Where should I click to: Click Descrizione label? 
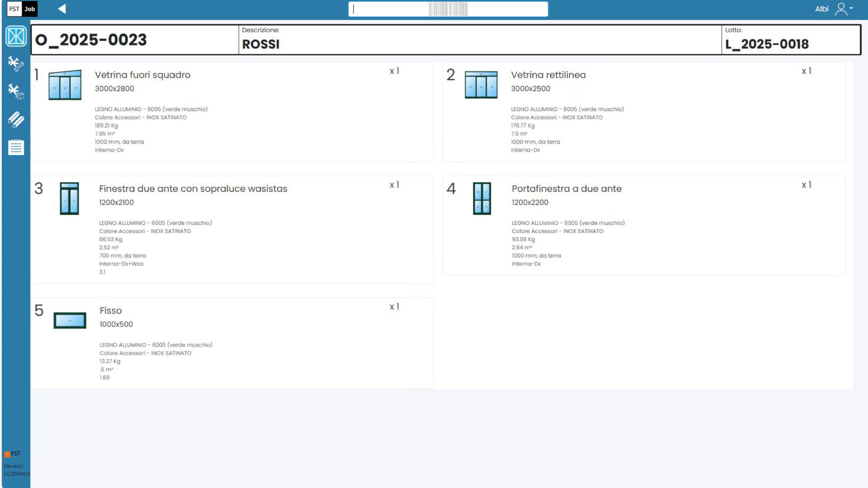pos(260,30)
